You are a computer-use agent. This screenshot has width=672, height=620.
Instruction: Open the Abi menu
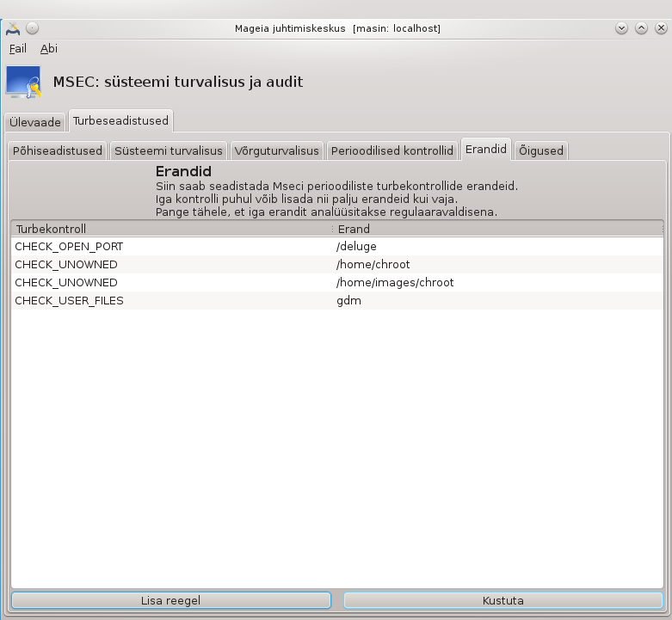pyautogui.click(x=49, y=49)
